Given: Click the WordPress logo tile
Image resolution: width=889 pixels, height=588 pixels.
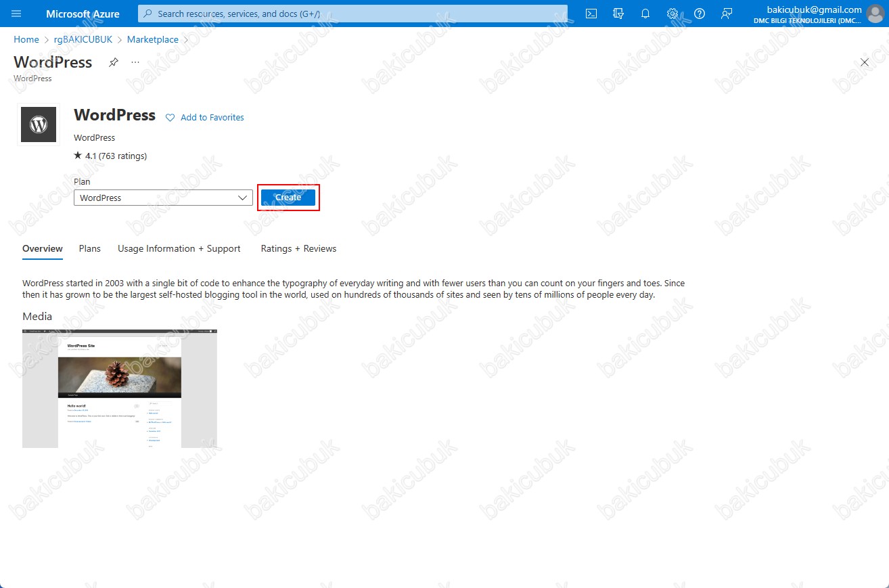Looking at the screenshot, I should click(x=39, y=125).
